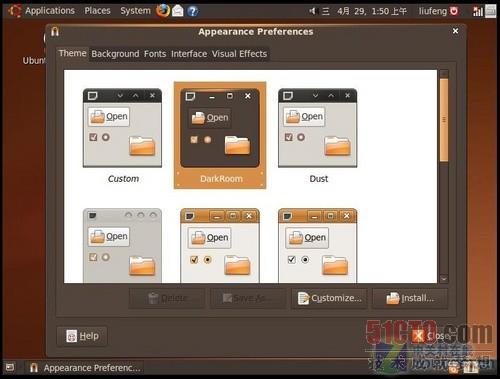
Task: Open the Applications menu
Action: (50, 11)
